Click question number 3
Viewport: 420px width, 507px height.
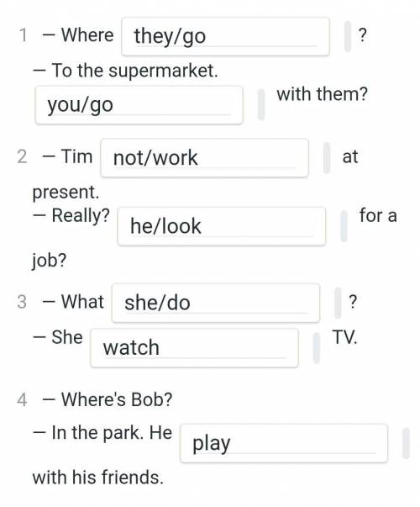click(22, 302)
